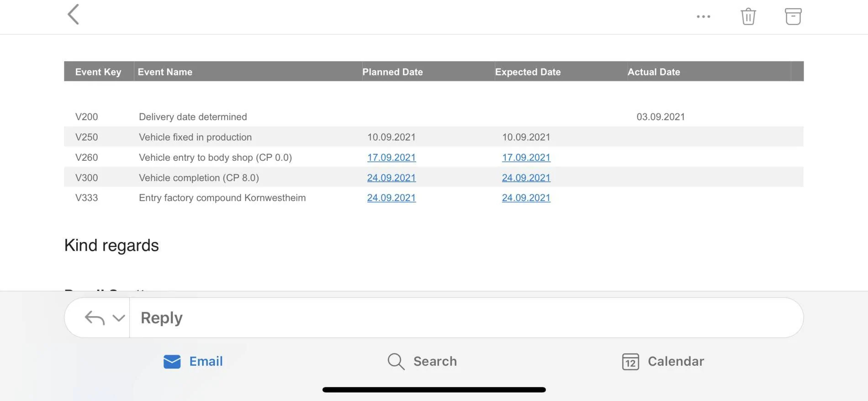The height and width of the screenshot is (401, 868).
Task: Select the Actual Date column header
Action: point(654,72)
